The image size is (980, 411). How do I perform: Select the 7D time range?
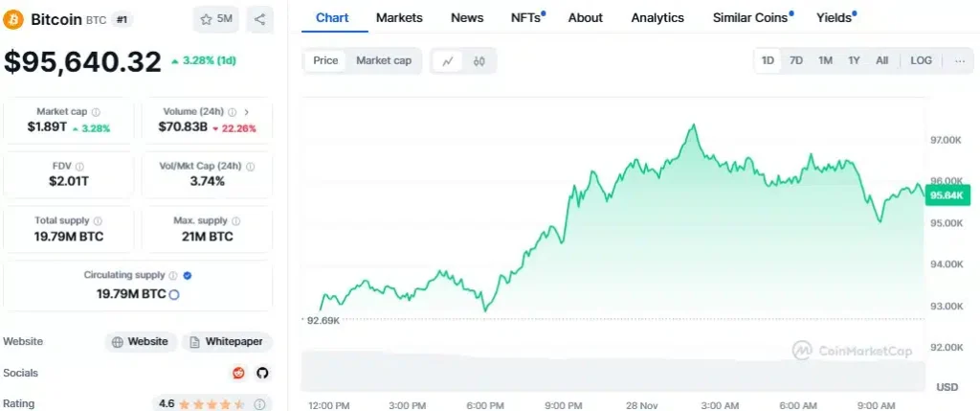pos(795,60)
